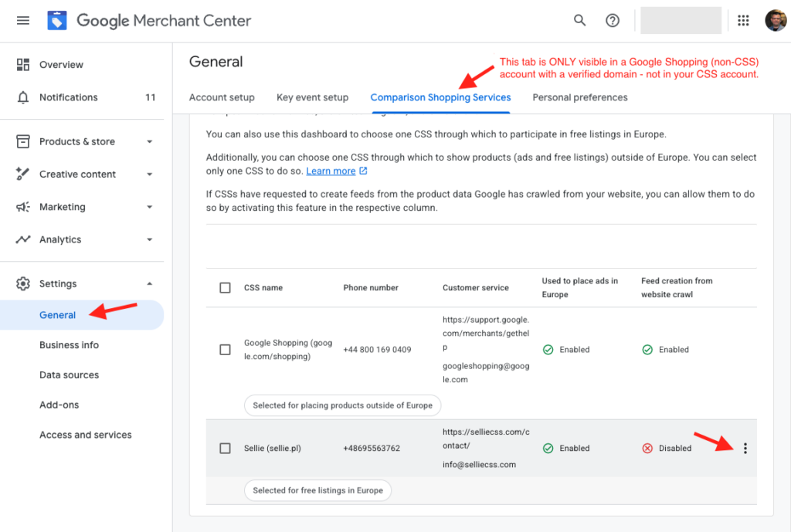
Task: Open Business info settings
Action: pos(69,345)
